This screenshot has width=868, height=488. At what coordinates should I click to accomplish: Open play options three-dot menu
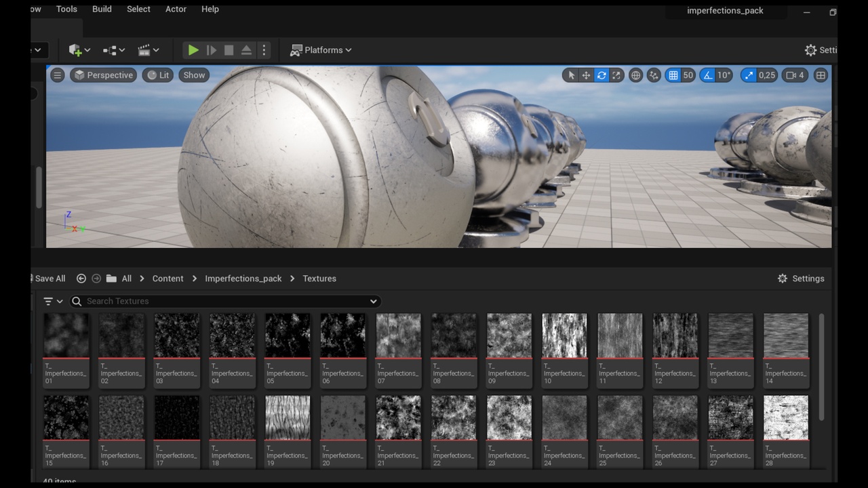264,50
